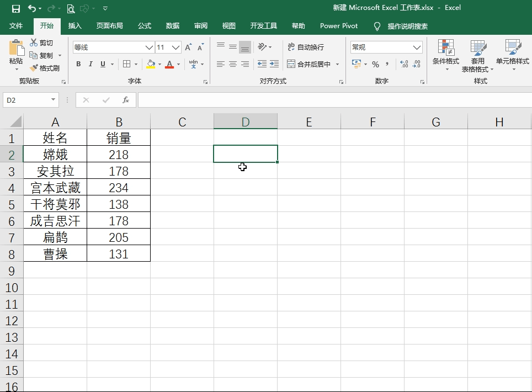Click Merge and Center (合并后居中) button
The height and width of the screenshot is (392, 532).
coord(308,64)
